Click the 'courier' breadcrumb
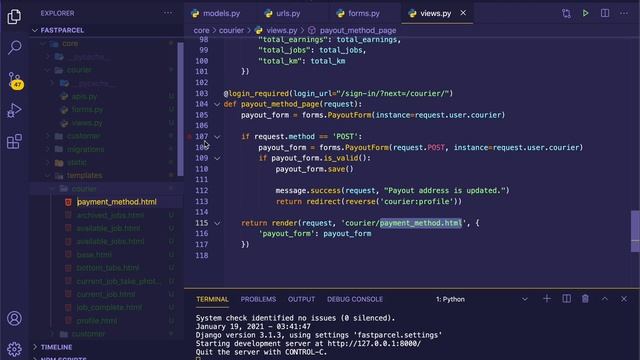This screenshot has height=360, width=640. click(x=231, y=30)
